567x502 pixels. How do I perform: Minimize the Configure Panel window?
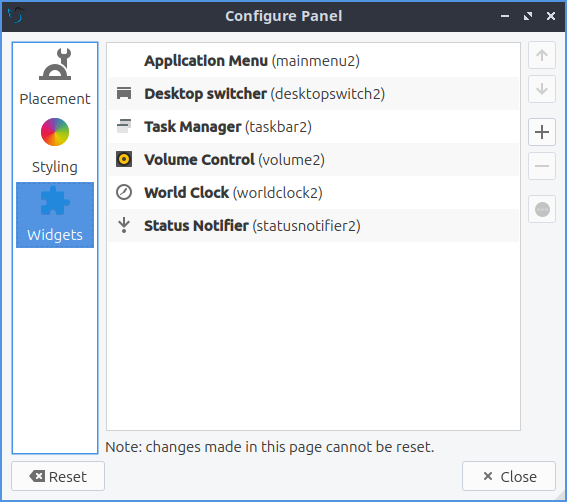[x=505, y=16]
